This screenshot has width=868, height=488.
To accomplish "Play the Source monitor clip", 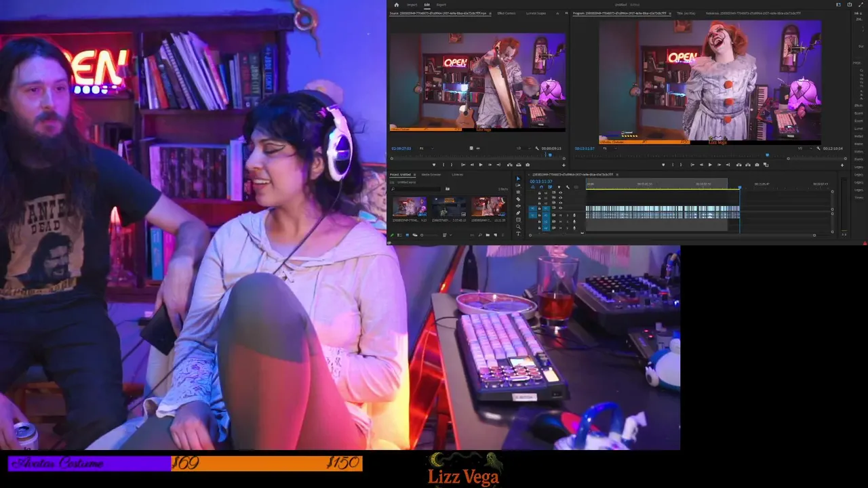I will (x=481, y=165).
